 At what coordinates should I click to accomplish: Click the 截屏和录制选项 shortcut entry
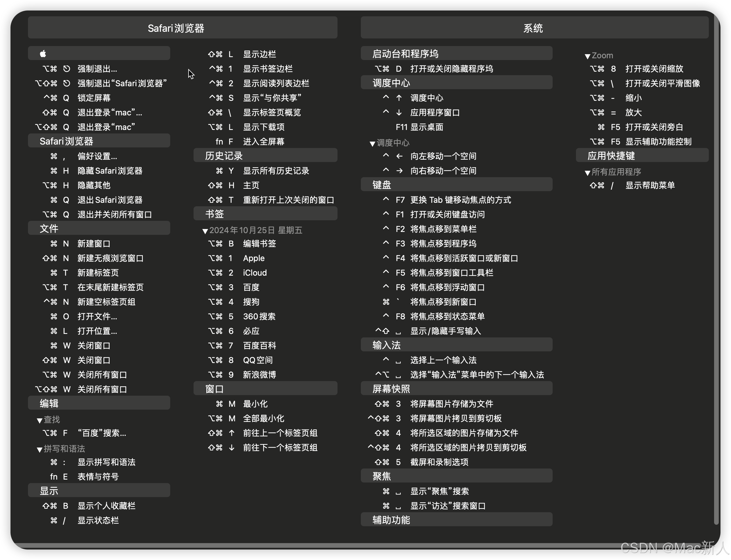[x=439, y=462]
